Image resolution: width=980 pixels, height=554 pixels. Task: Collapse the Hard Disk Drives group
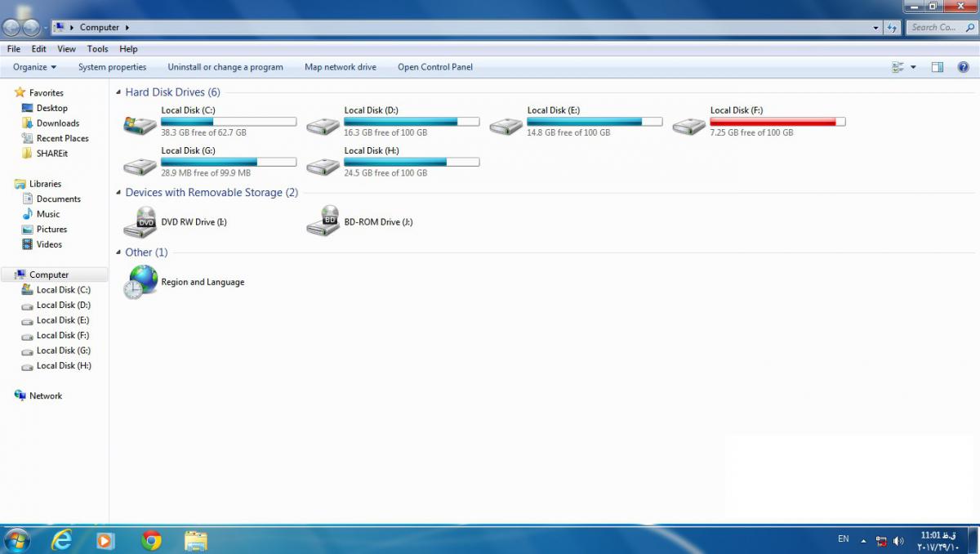pyautogui.click(x=119, y=92)
